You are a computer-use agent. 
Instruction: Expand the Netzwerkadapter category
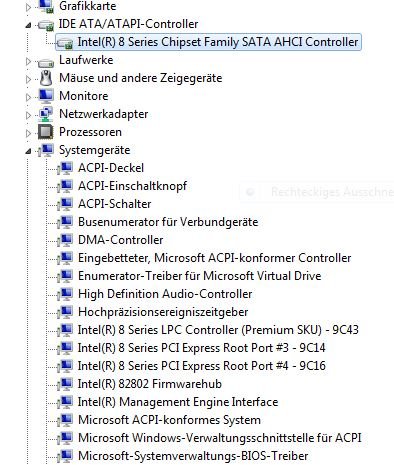(x=28, y=115)
